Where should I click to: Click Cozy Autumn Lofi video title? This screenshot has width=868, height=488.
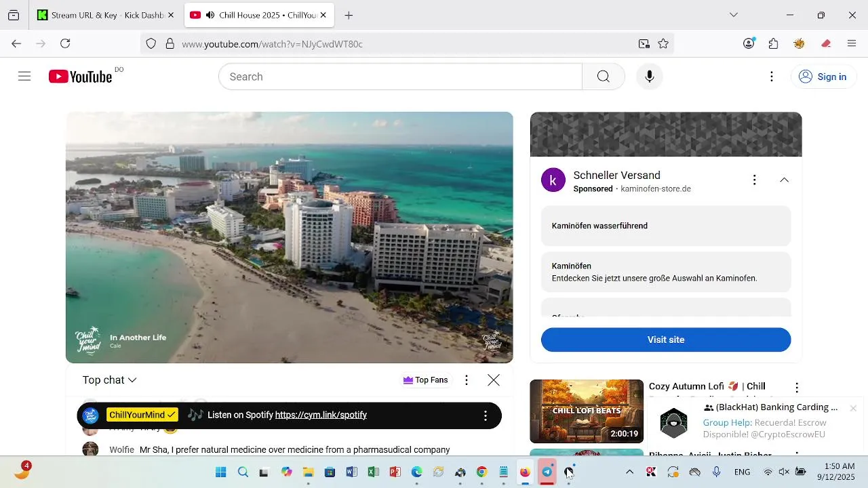(707, 386)
